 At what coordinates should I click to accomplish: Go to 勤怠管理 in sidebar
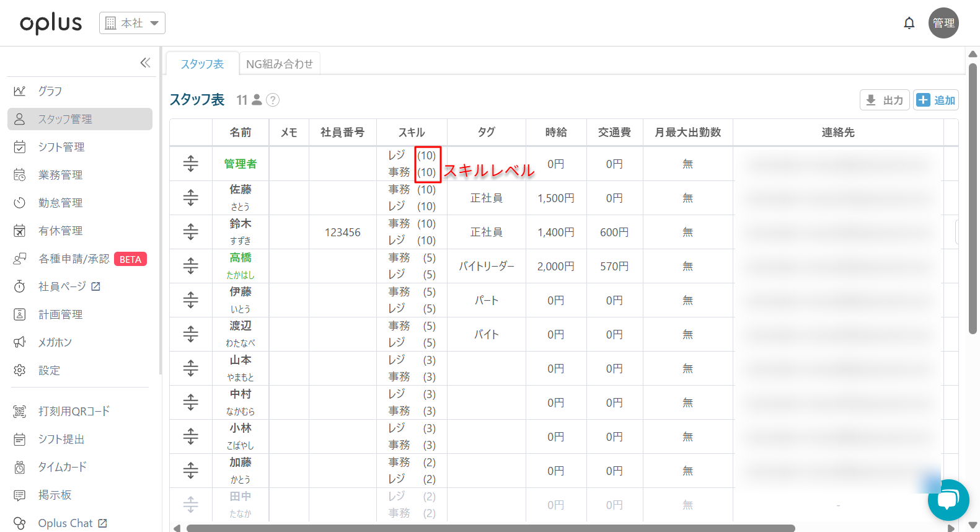click(60, 203)
